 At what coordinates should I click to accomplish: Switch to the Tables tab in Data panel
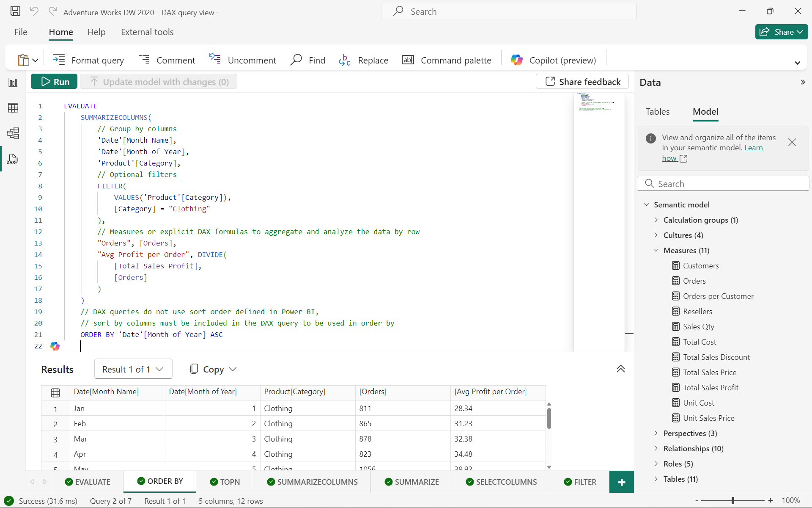657,111
